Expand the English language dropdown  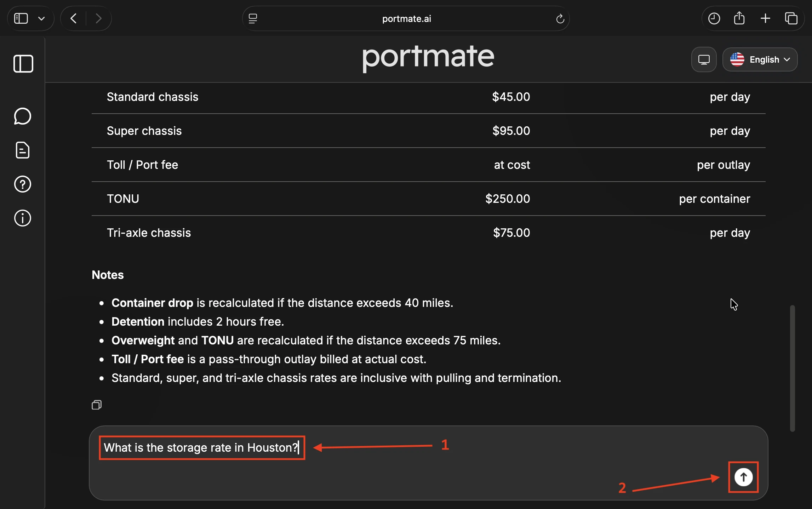coord(760,59)
